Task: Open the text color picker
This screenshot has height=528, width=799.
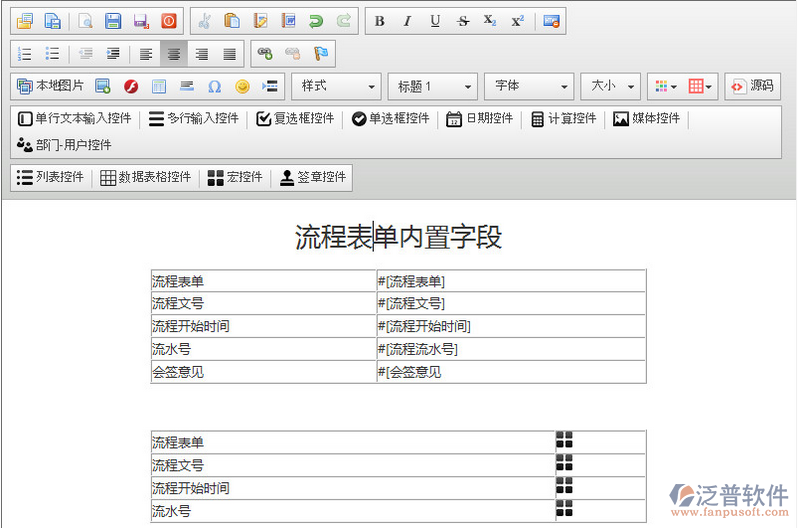Action: tap(664, 87)
